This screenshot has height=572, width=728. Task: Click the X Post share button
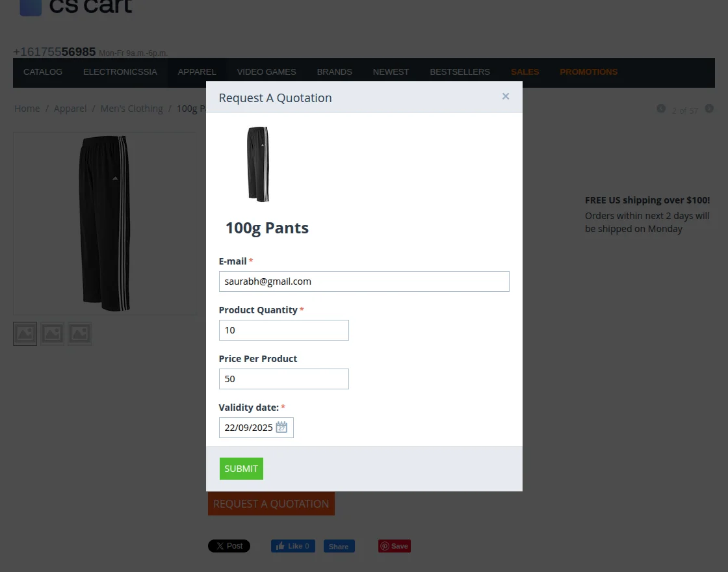pos(229,546)
